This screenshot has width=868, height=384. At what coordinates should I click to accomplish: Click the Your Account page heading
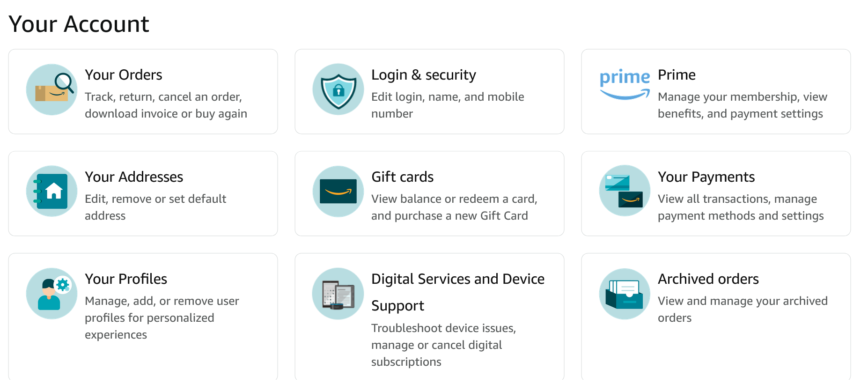click(79, 23)
